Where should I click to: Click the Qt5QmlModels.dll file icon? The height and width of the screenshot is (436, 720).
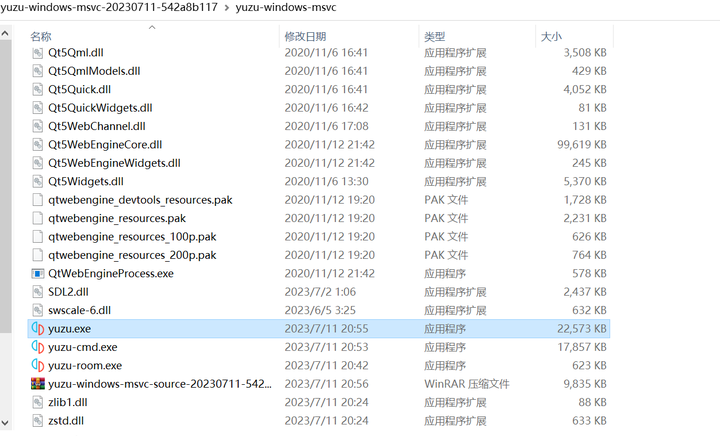pos(38,71)
